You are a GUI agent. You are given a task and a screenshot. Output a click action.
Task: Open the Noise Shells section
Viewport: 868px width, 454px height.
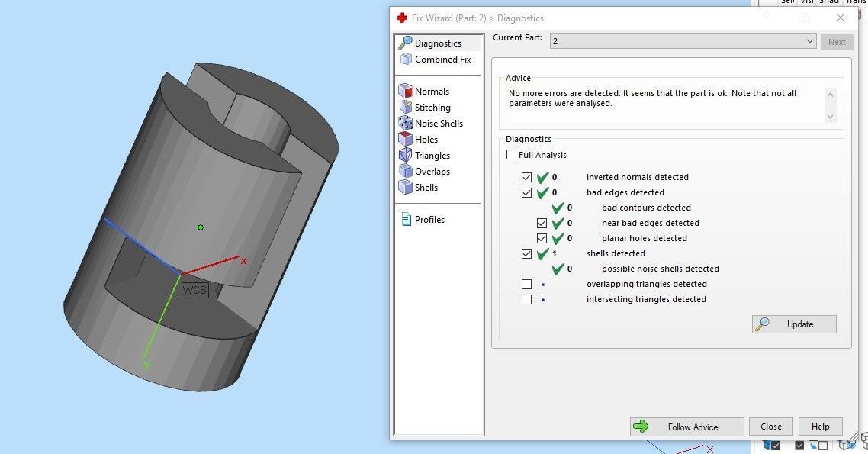tap(439, 124)
